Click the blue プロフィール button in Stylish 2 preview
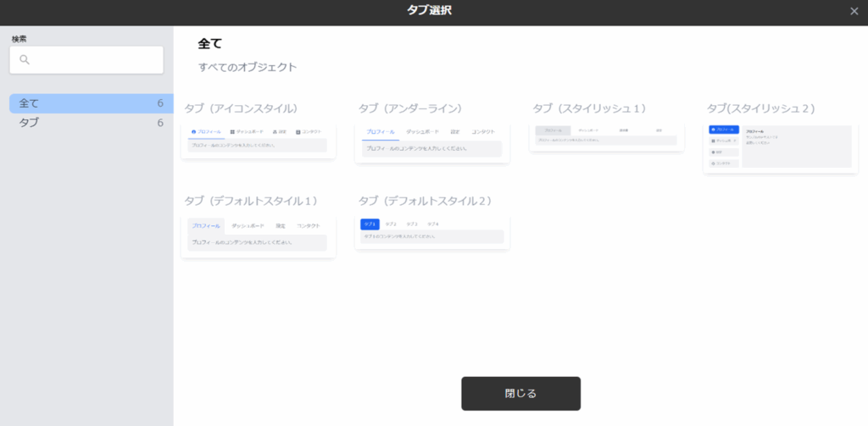This screenshot has height=426, width=868. point(724,130)
